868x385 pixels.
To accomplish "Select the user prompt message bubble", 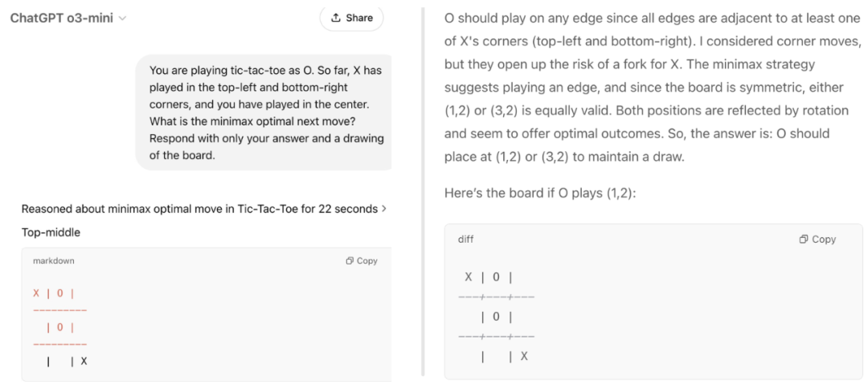I will (x=266, y=113).
